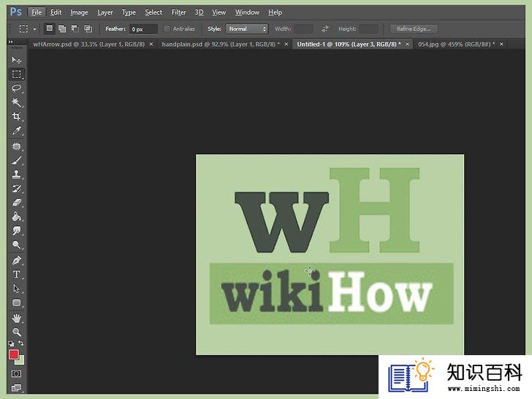This screenshot has height=399, width=532.
Task: Select the Path Selection tool
Action: coord(16,289)
